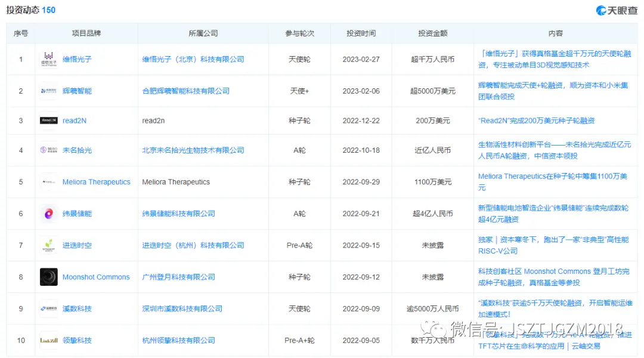
Task: Open company 纬景储能科技有限公司
Action: [178, 214]
